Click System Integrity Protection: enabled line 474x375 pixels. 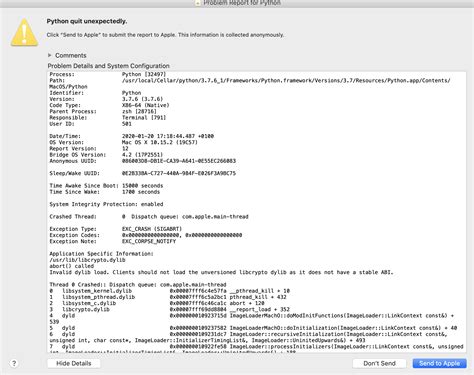[106, 204]
